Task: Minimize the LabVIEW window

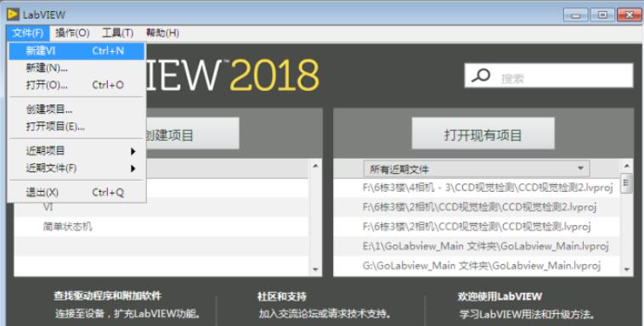Action: (575, 14)
